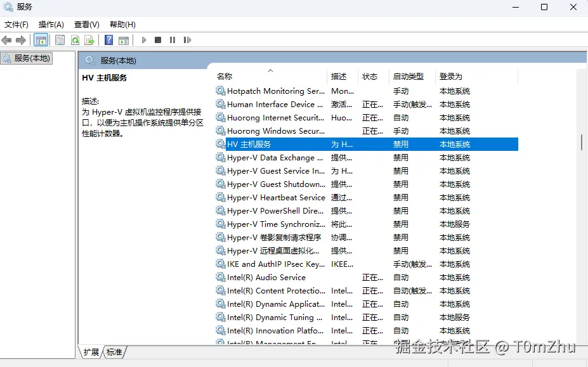Image resolution: width=588 pixels, height=367 pixels.
Task: Click the gear icon of Hyper-V PowerShell Direct
Action: click(221, 210)
